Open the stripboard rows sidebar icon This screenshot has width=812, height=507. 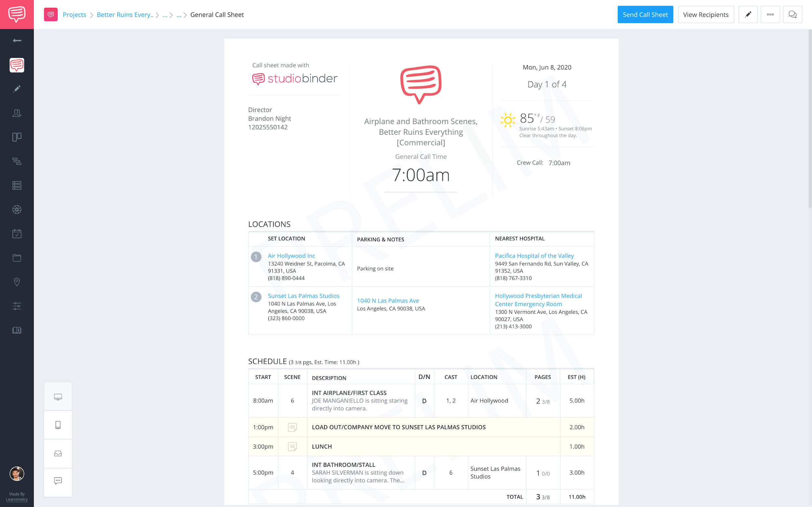(x=17, y=185)
